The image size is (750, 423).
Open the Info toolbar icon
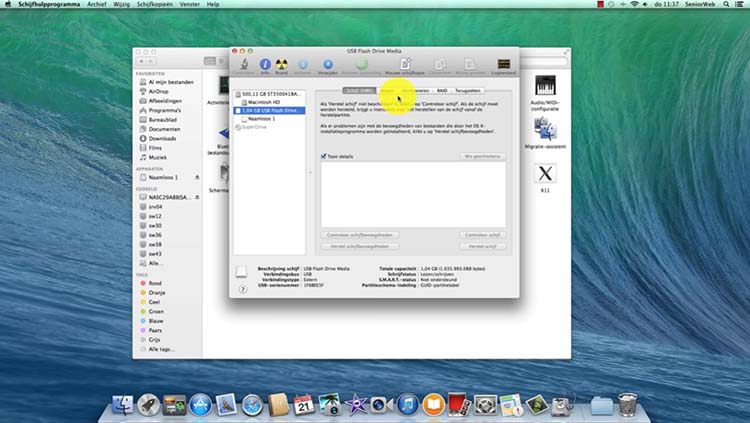pyautogui.click(x=265, y=66)
